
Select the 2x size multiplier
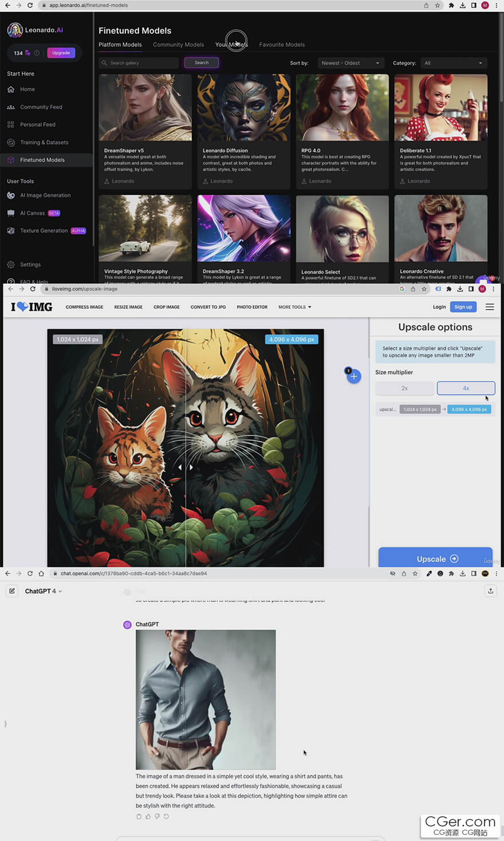404,388
